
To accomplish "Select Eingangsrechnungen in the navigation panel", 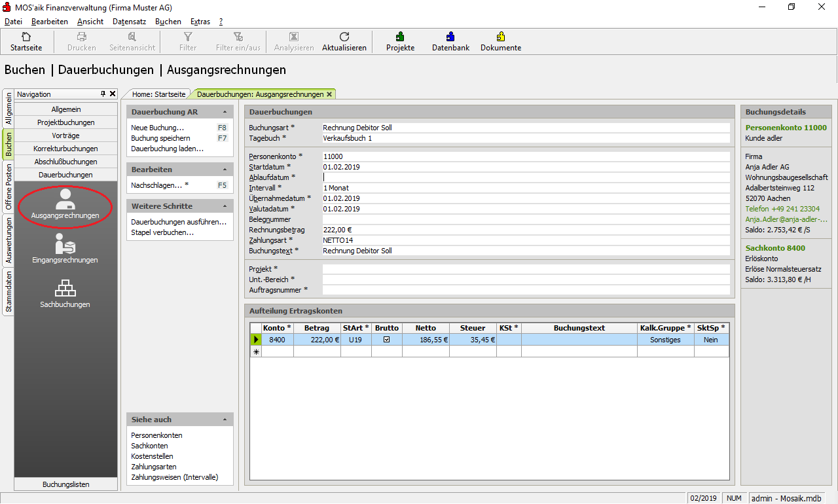I will point(65,248).
